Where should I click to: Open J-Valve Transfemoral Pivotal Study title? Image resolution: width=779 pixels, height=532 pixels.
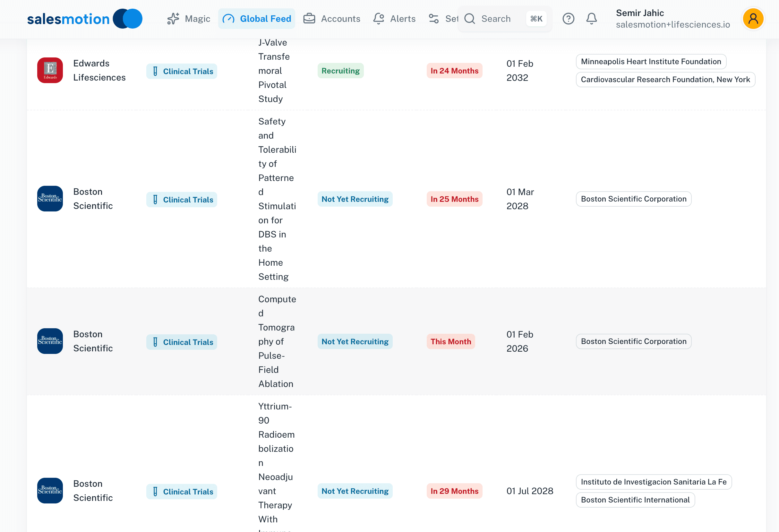click(274, 71)
